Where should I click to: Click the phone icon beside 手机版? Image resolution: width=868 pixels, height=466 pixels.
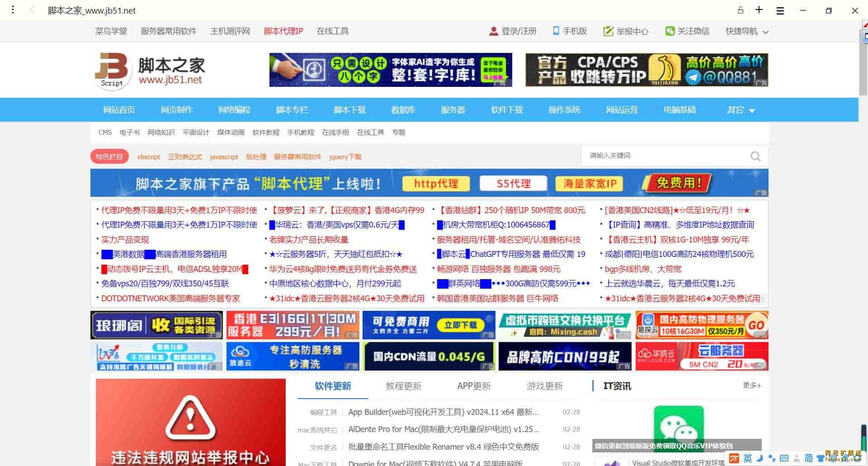[x=556, y=31]
